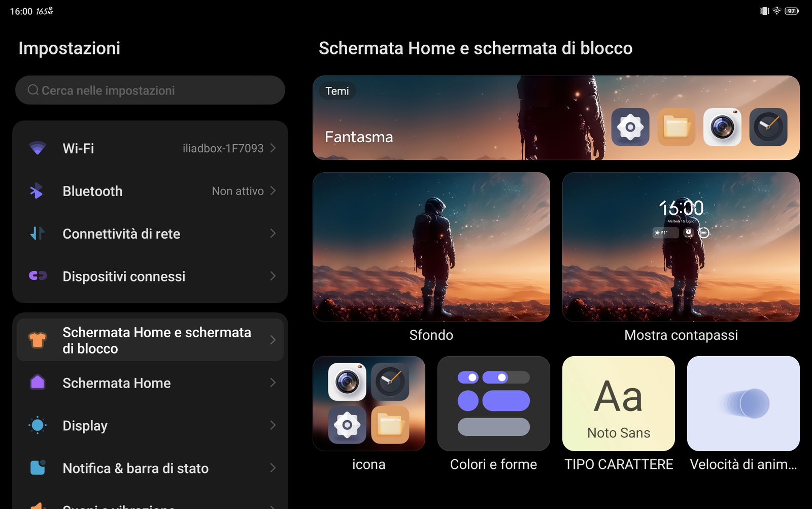This screenshot has height=509, width=812.
Task: Select Schermata Home menu entry
Action: [117, 383]
